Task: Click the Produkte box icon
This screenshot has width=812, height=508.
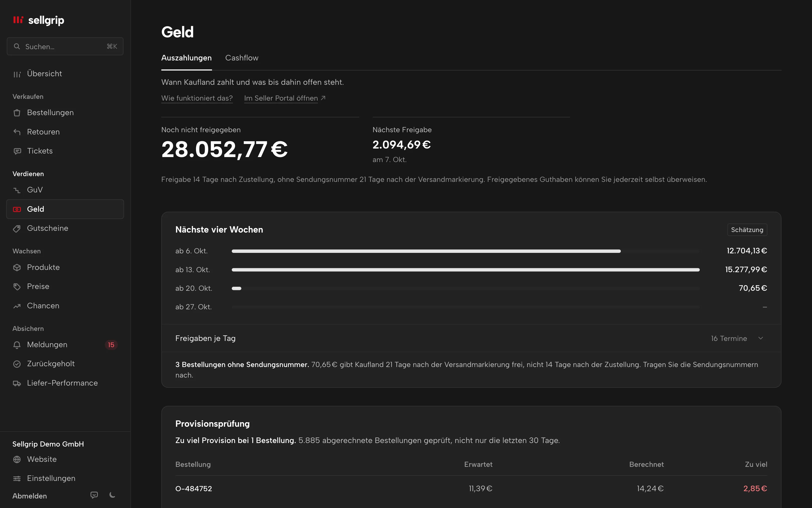Action: [x=17, y=267]
